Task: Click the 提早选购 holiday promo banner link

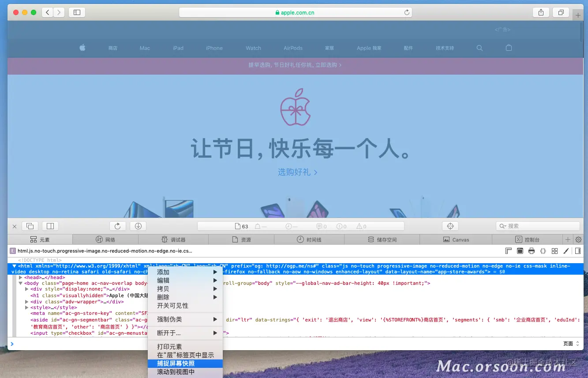Action: (295, 65)
